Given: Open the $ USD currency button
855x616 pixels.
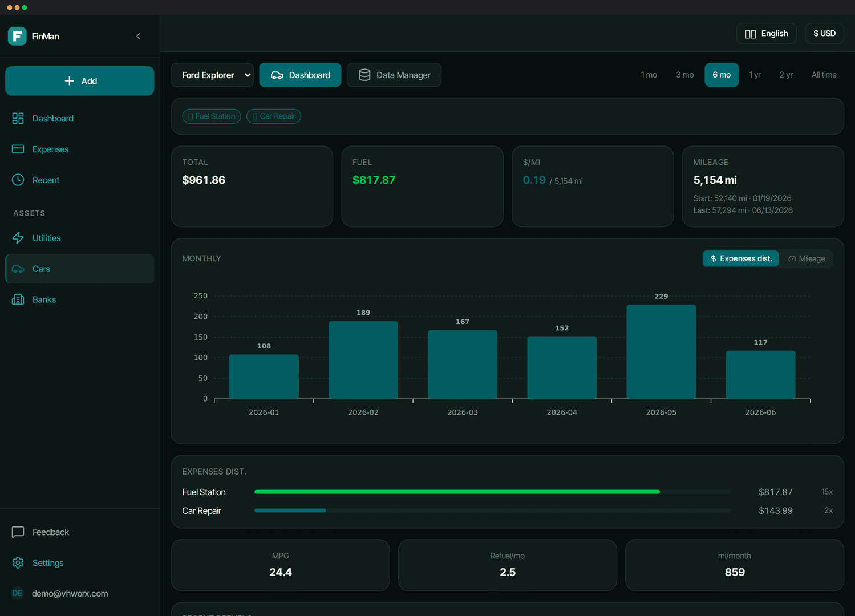Looking at the screenshot, I should (x=825, y=34).
